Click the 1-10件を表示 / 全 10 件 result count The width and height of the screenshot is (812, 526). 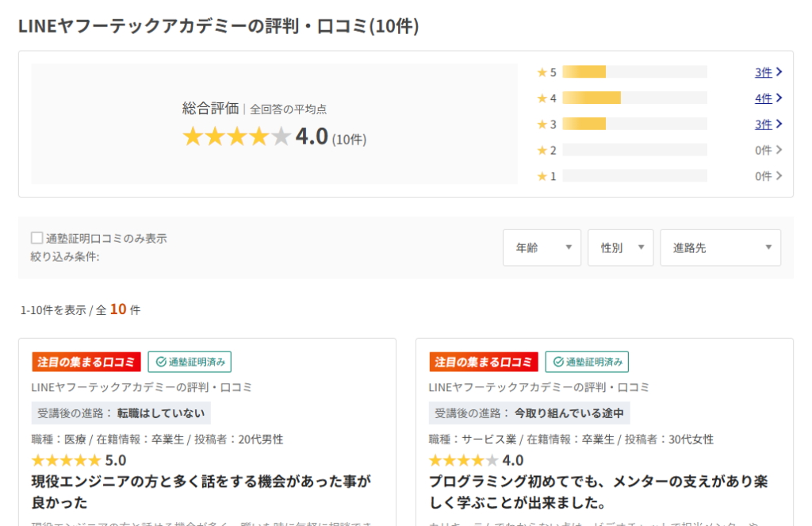(80, 309)
